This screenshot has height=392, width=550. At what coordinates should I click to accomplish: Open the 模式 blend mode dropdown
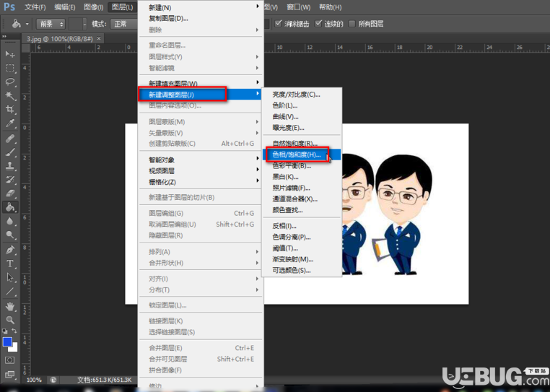pyautogui.click(x=124, y=24)
